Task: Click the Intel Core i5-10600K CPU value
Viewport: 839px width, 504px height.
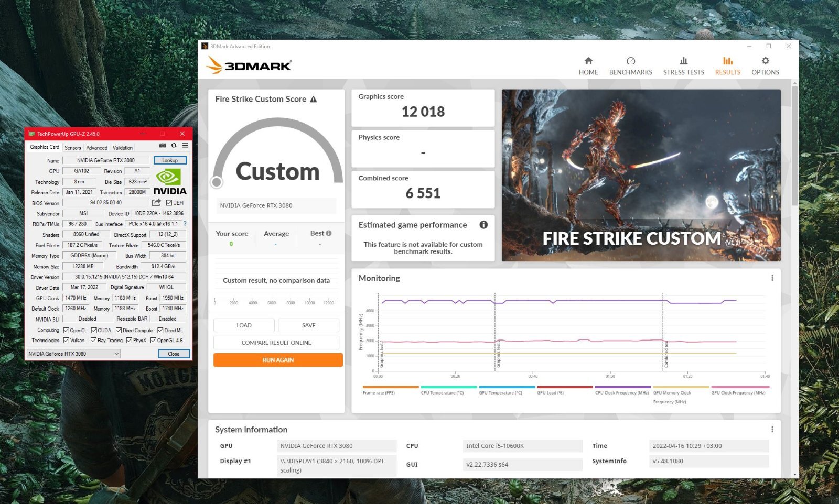Action: pos(522,446)
